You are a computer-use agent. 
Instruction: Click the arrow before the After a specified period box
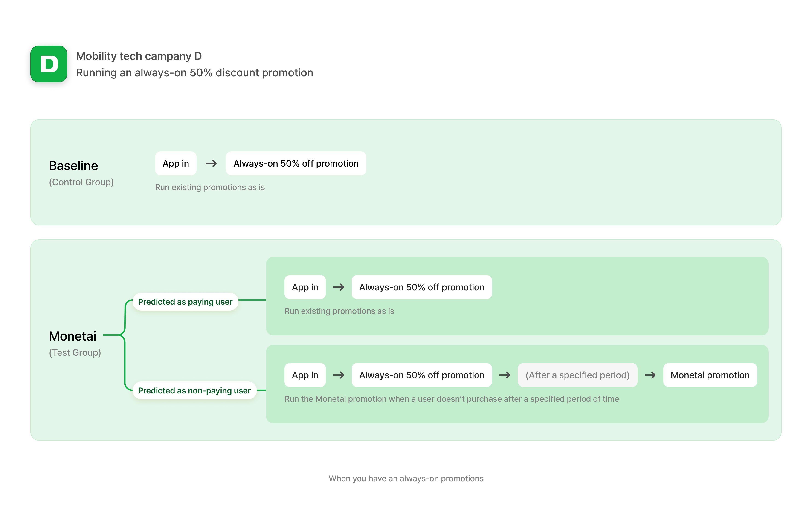pos(505,375)
